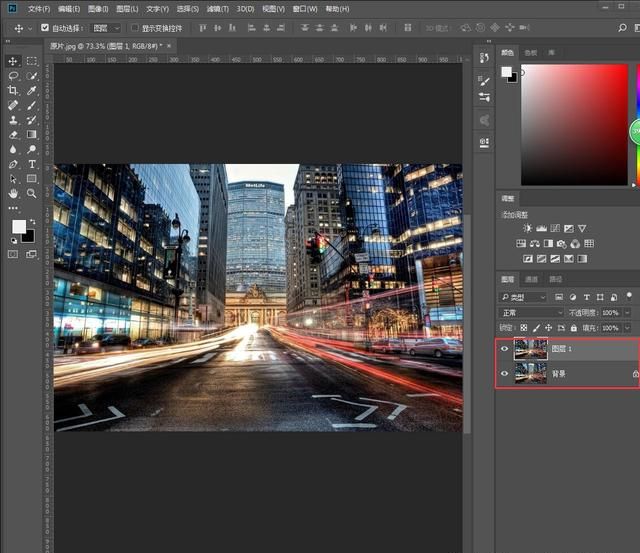This screenshot has width=640, height=553.
Task: Click the background color swatch in toolbox
Action: tap(29, 238)
